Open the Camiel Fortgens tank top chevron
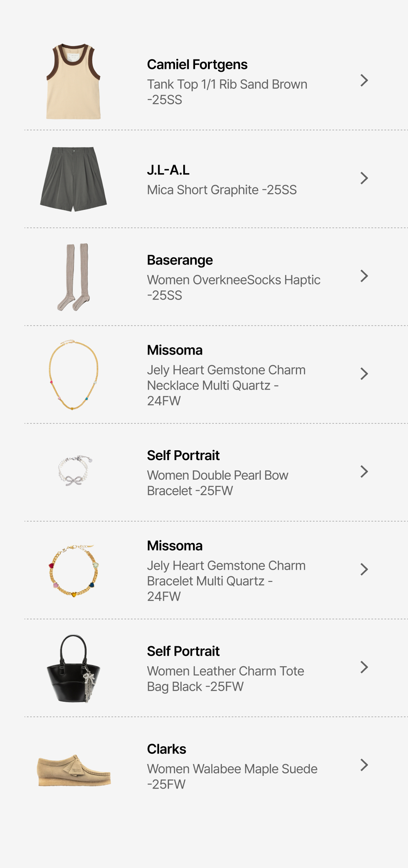 364,81
